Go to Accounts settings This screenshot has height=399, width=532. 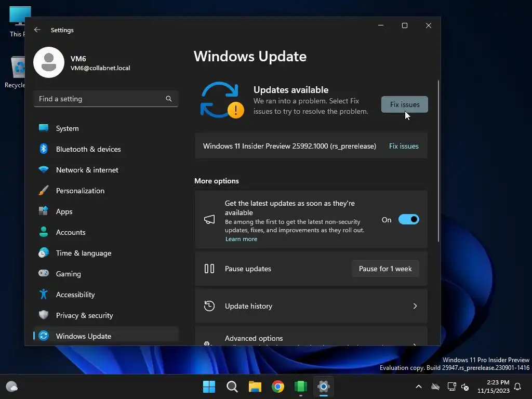click(106, 232)
